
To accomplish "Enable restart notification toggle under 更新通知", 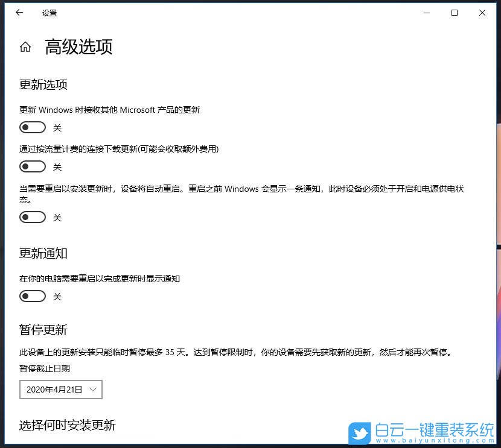I will click(33, 296).
